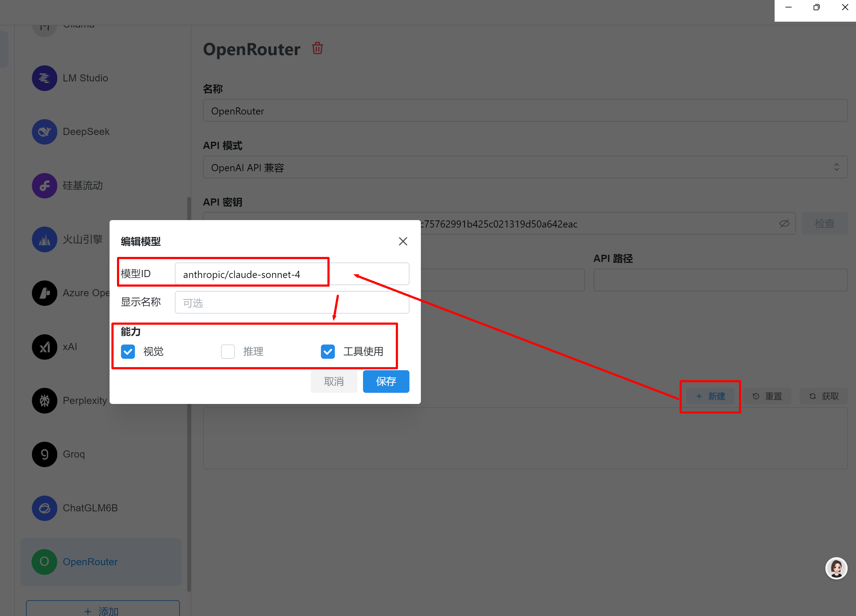Delete OpenRouter via the red trash icon

[318, 48]
